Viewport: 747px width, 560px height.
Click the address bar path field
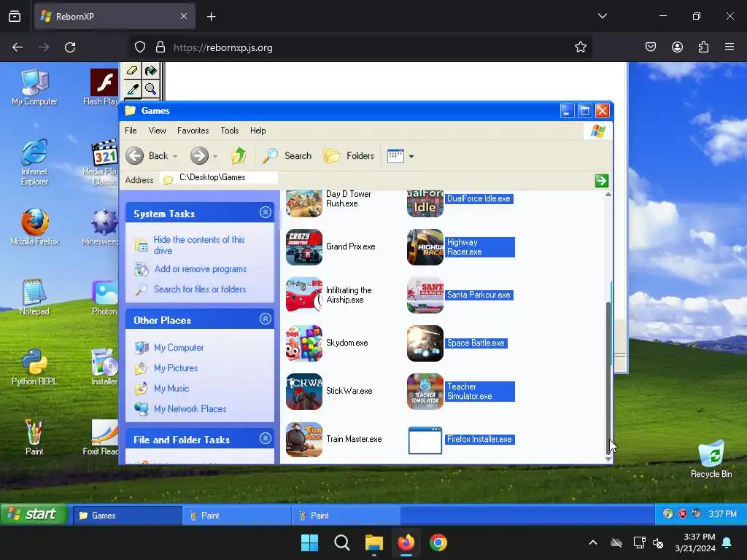pos(219,178)
